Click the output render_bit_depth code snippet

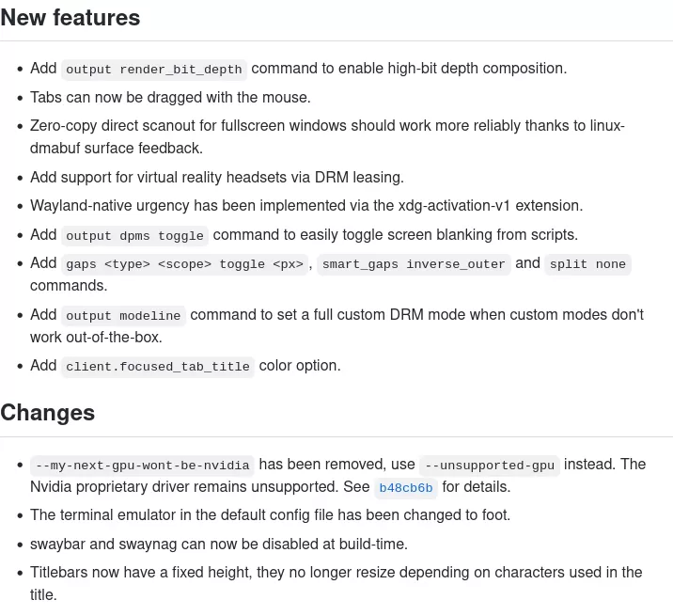[x=153, y=70]
